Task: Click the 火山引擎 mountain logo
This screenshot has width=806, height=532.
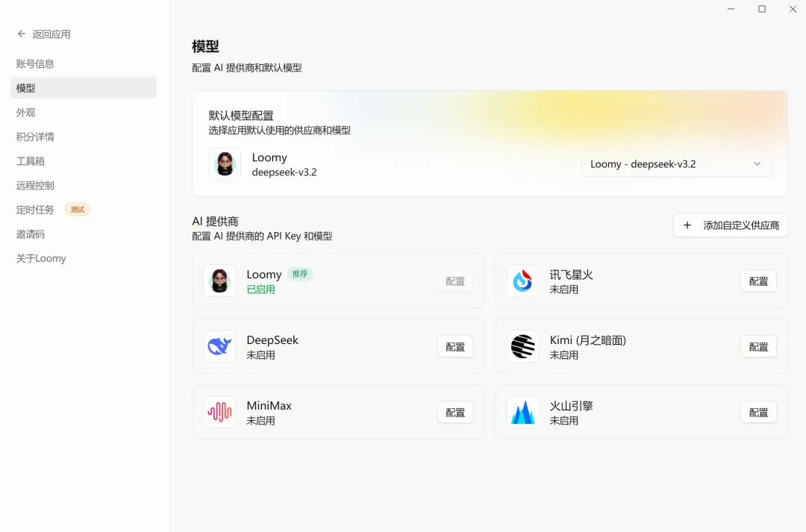Action: (x=522, y=412)
